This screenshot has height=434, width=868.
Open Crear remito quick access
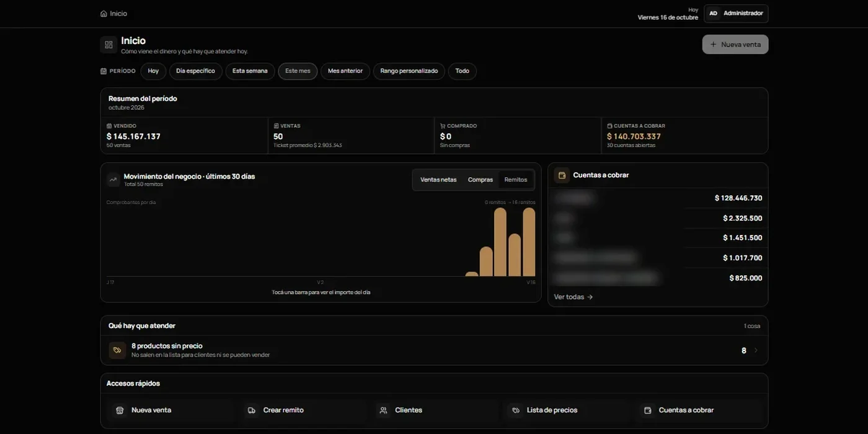(304, 410)
